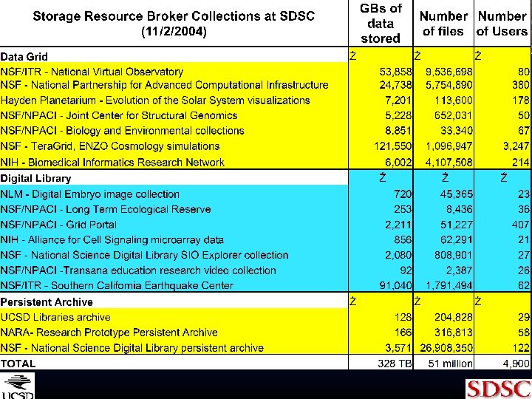Click the GB value 53,858
Screen dimensions: 532x399
click(x=395, y=72)
